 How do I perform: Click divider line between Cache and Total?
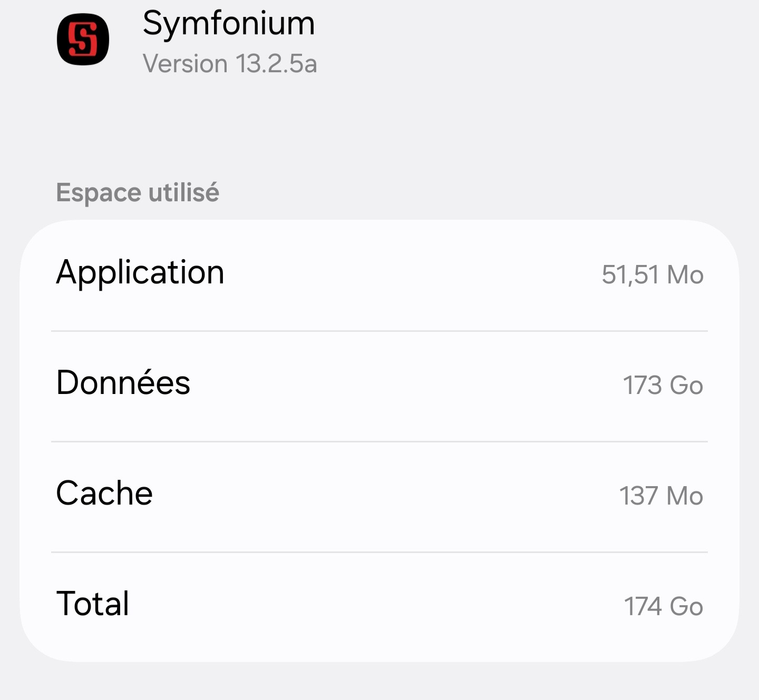pyautogui.click(x=379, y=552)
